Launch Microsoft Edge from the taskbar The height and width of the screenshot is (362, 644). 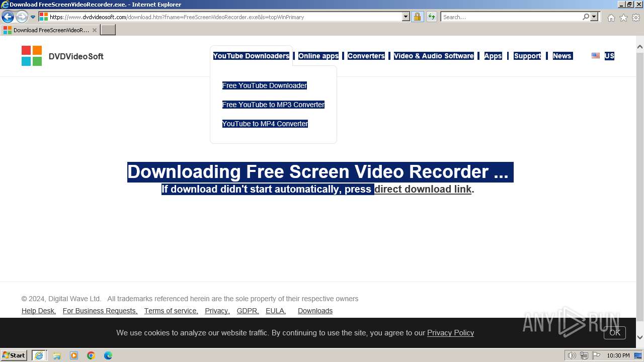click(x=108, y=355)
